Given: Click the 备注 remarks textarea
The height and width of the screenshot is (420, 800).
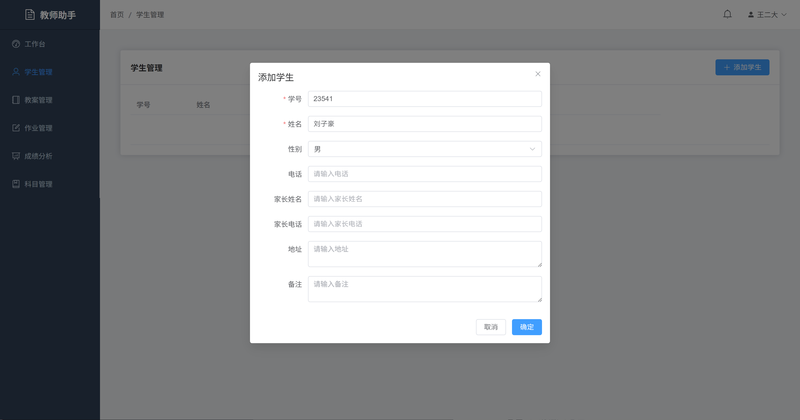Looking at the screenshot, I should pos(424,288).
